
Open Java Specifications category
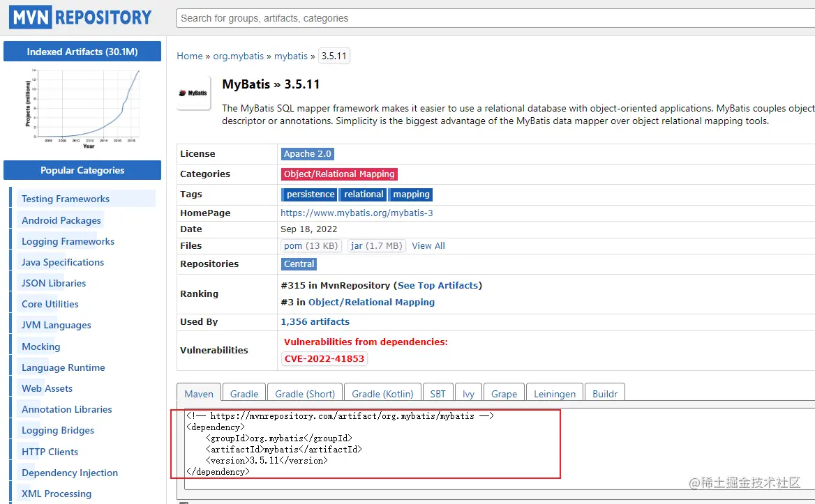coord(62,262)
